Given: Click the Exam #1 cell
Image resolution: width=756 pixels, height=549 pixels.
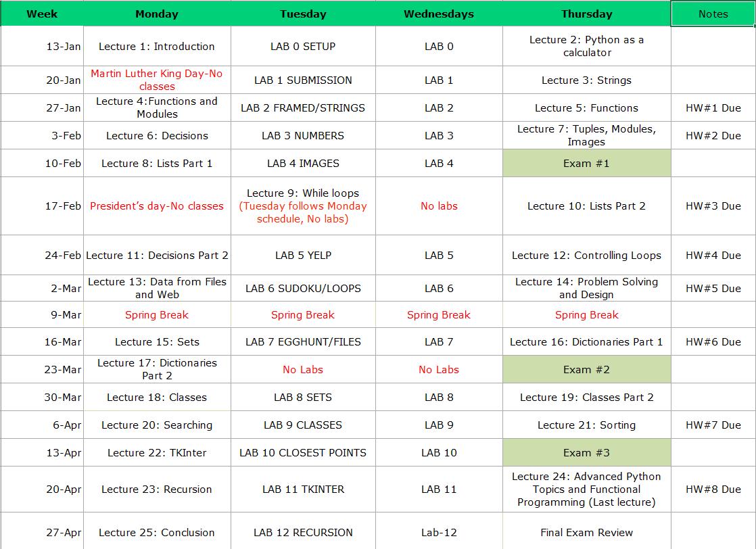Looking at the screenshot, I should click(587, 164).
